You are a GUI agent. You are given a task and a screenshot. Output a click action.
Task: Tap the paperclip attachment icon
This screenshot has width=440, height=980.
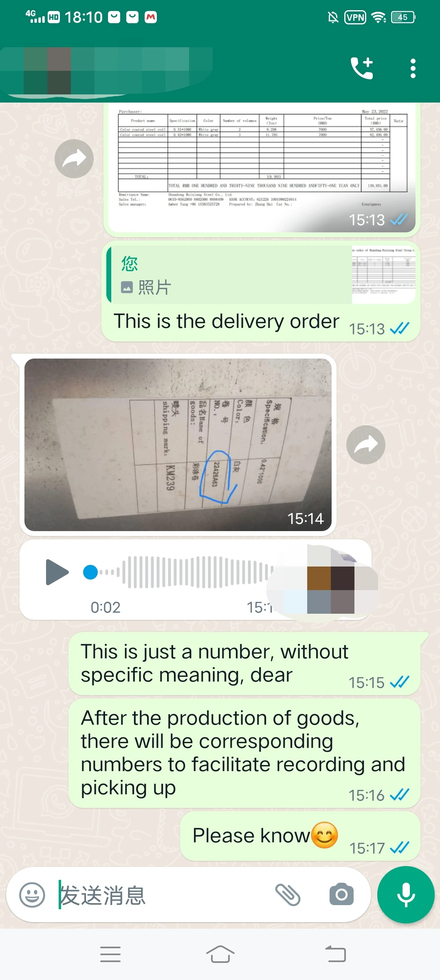point(288,895)
